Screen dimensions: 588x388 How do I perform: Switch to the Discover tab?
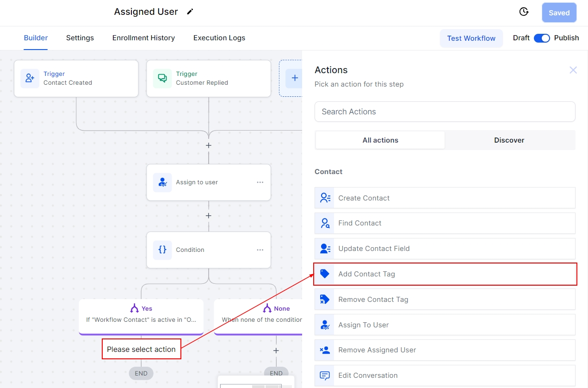[509, 140]
